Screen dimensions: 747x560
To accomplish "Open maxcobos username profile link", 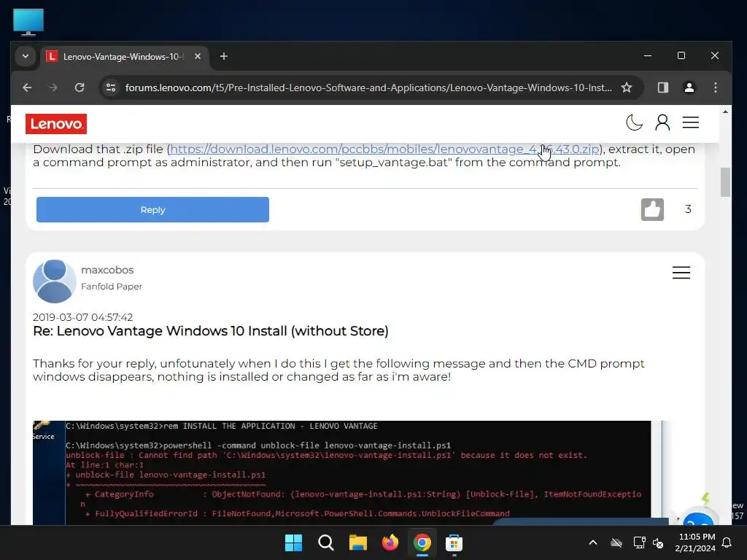I will coord(107,270).
